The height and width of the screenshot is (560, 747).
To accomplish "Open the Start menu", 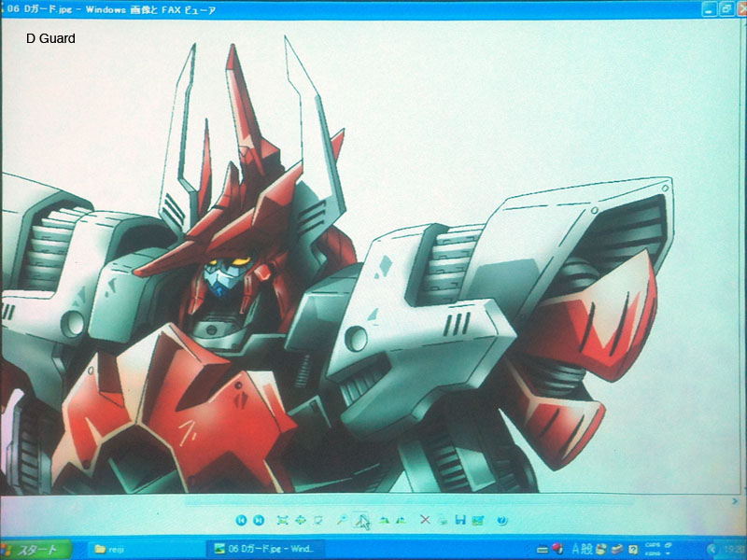I will pos(35,549).
